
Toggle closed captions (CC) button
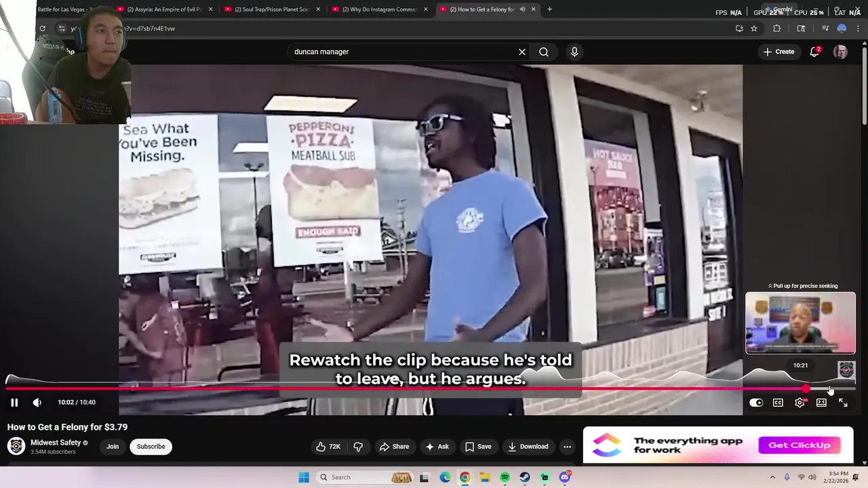coord(778,403)
